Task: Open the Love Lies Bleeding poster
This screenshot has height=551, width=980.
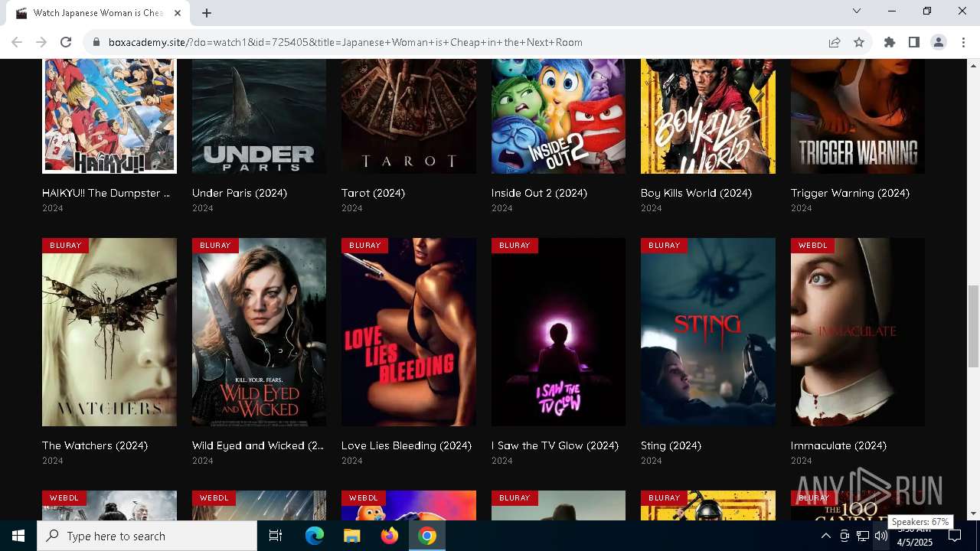Action: click(x=409, y=332)
